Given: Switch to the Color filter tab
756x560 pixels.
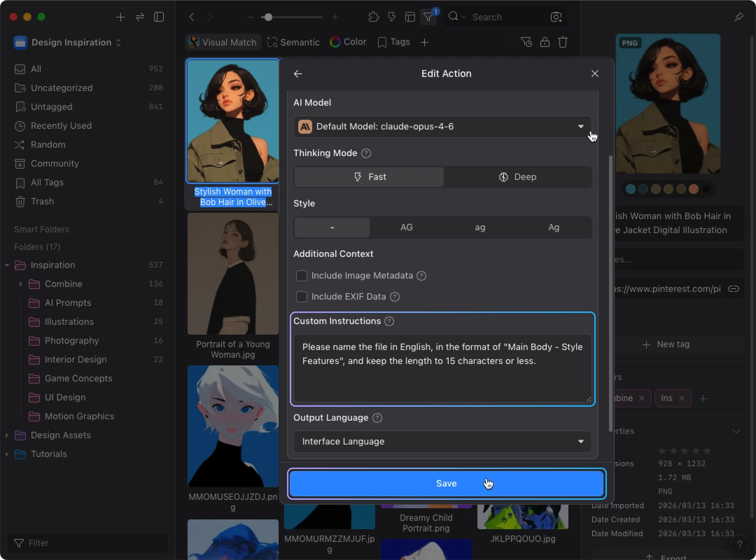Looking at the screenshot, I should pos(348,42).
